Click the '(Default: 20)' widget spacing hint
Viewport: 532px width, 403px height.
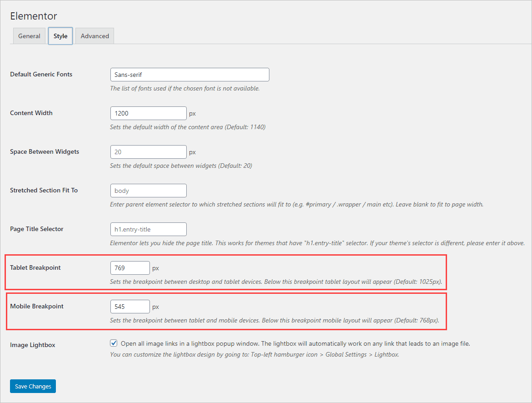click(235, 166)
